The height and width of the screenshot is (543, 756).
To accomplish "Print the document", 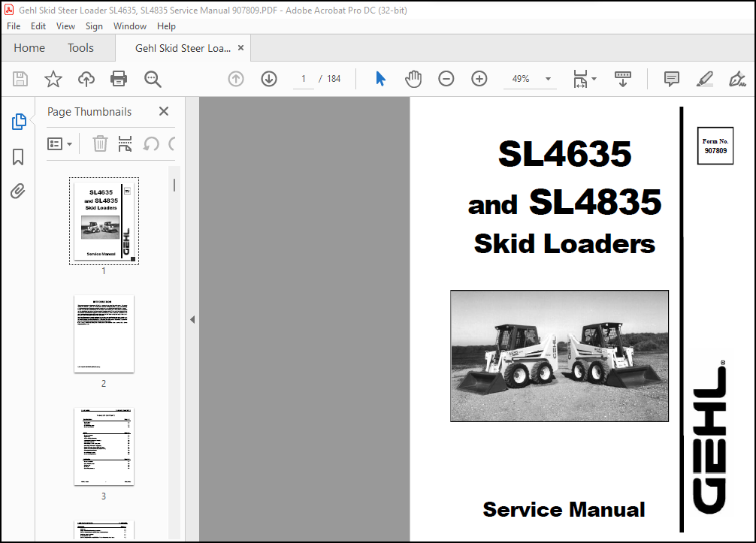I will coord(119,79).
